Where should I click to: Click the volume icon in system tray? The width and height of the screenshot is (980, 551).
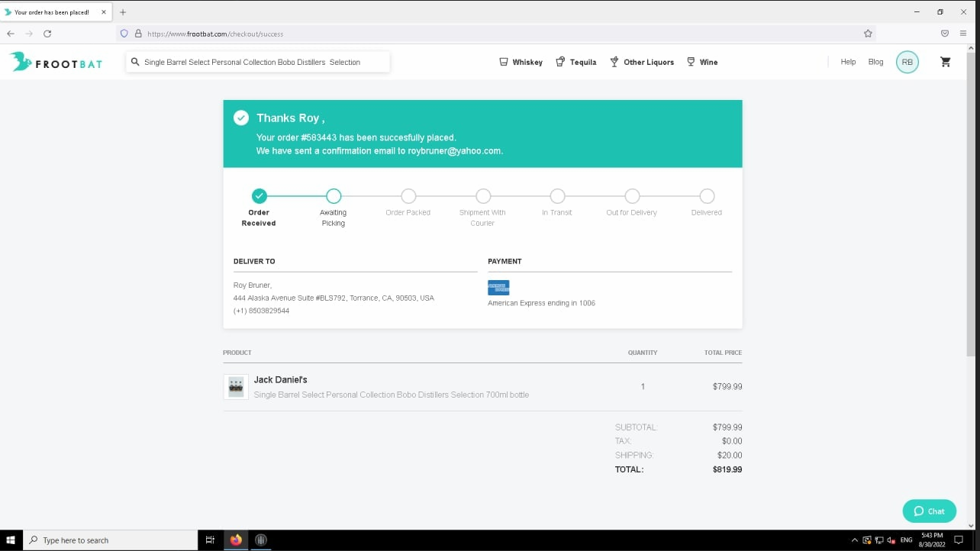point(891,540)
